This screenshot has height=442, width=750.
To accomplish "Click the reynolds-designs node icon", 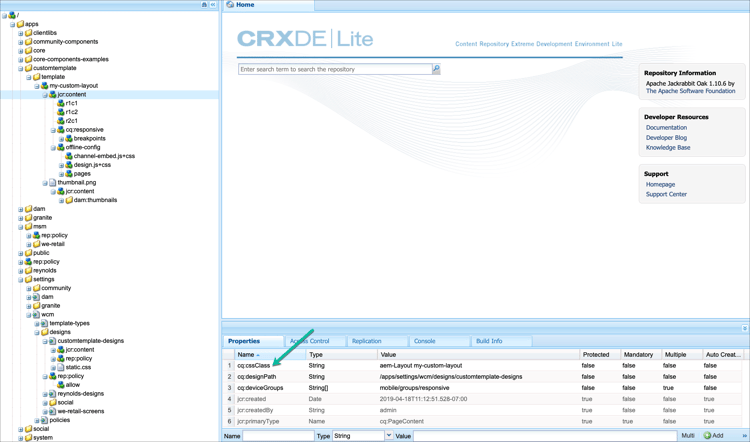I will (53, 394).
